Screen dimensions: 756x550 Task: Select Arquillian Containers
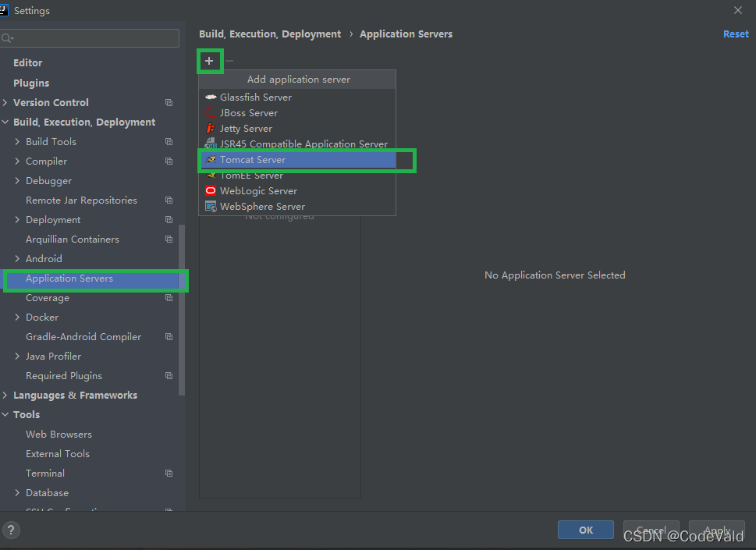[x=73, y=239]
